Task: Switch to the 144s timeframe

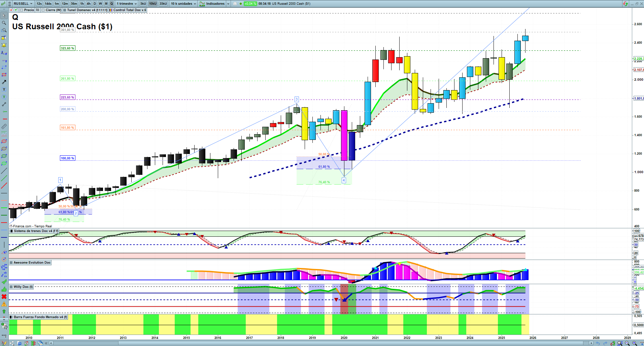Action: pyautogui.click(x=48, y=4)
